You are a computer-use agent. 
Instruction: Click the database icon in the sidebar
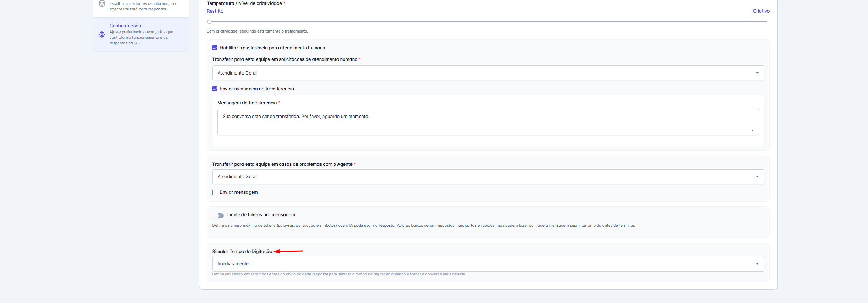[x=102, y=4]
